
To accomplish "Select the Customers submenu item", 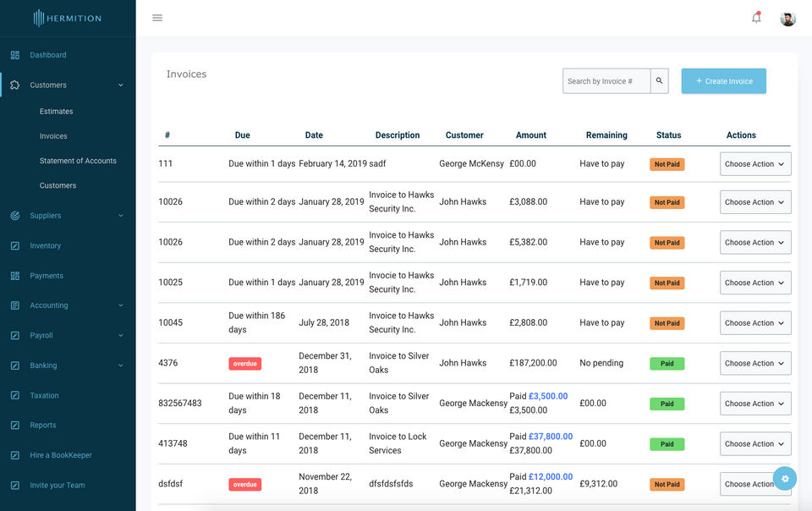I will click(58, 185).
